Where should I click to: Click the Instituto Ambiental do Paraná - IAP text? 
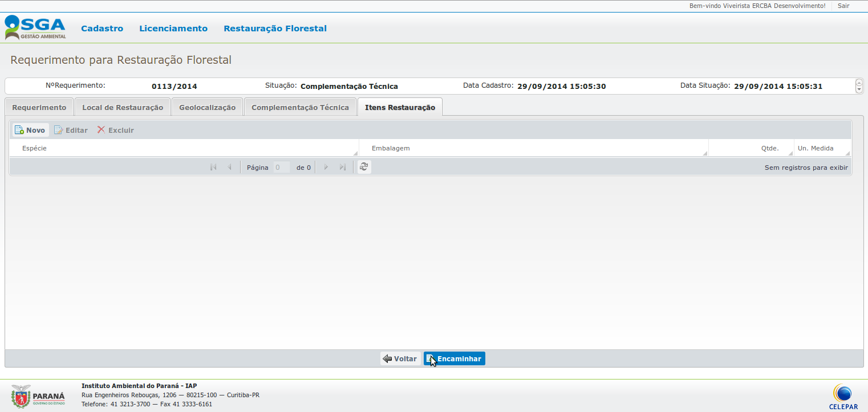[x=139, y=386]
